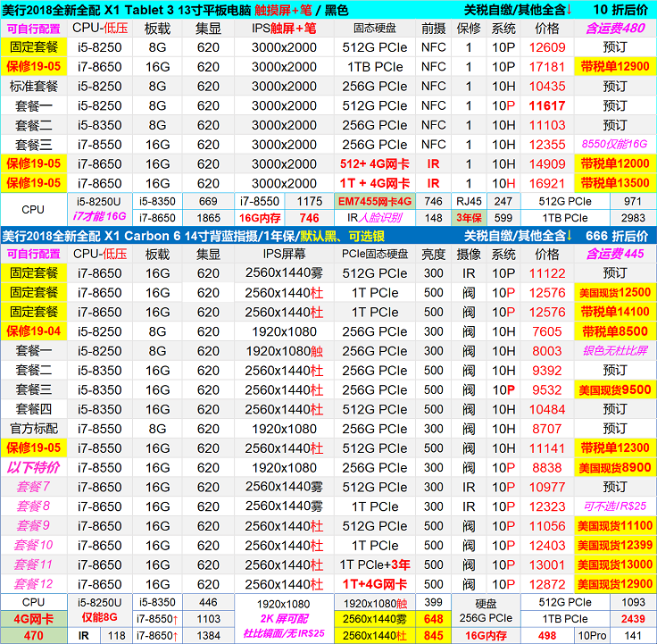
Task: Click the price 7605 cell
Action: coord(547,331)
